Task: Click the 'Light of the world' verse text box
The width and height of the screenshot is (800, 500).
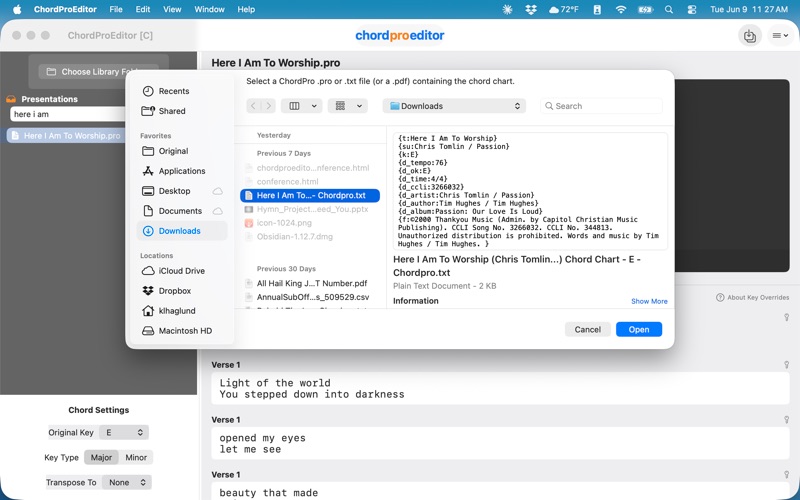Action: [501, 388]
